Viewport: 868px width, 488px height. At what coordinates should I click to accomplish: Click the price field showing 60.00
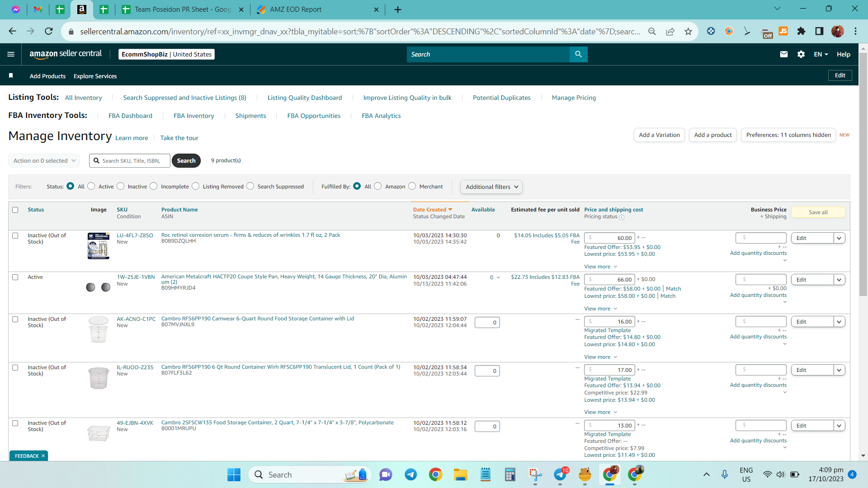pyautogui.click(x=610, y=238)
